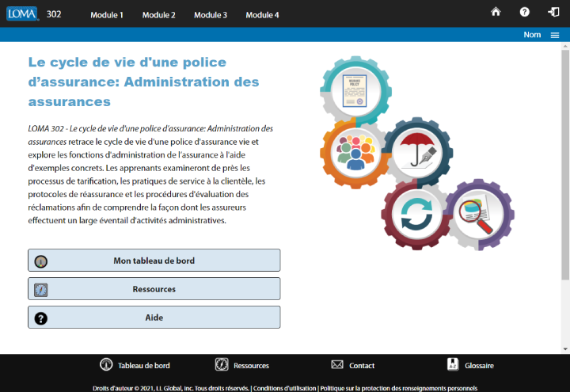Click footer Contact link
Image resolution: width=570 pixels, height=392 pixels.
tap(362, 365)
